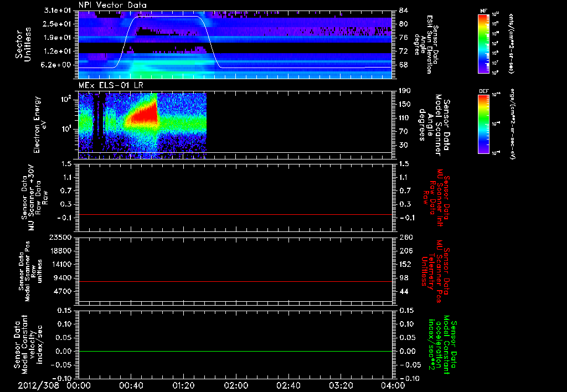Click the 'NF' label above color bar
This screenshot has height=392, width=567.
(x=484, y=11)
